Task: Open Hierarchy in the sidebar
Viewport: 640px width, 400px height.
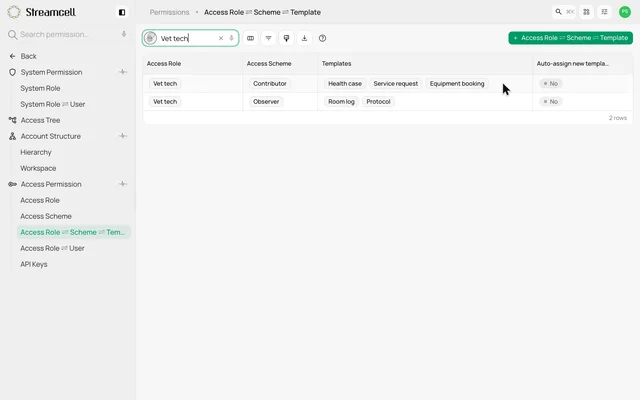Action: 36,152
